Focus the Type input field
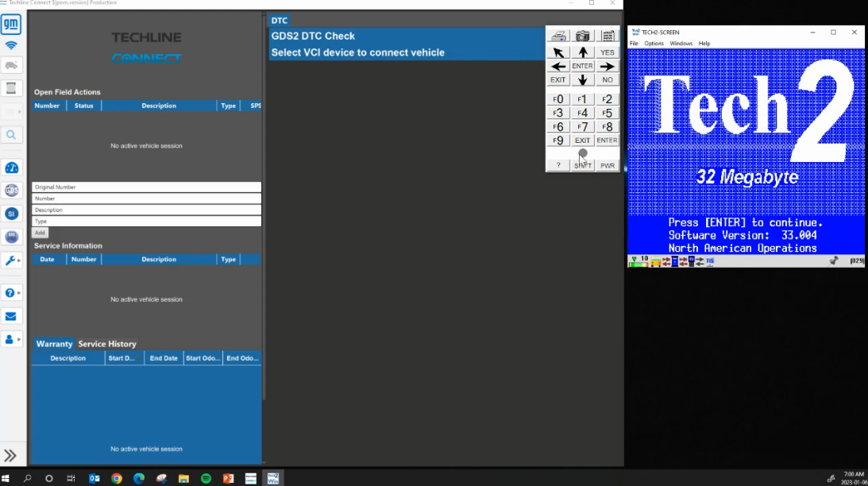868x486 pixels. [x=146, y=222]
